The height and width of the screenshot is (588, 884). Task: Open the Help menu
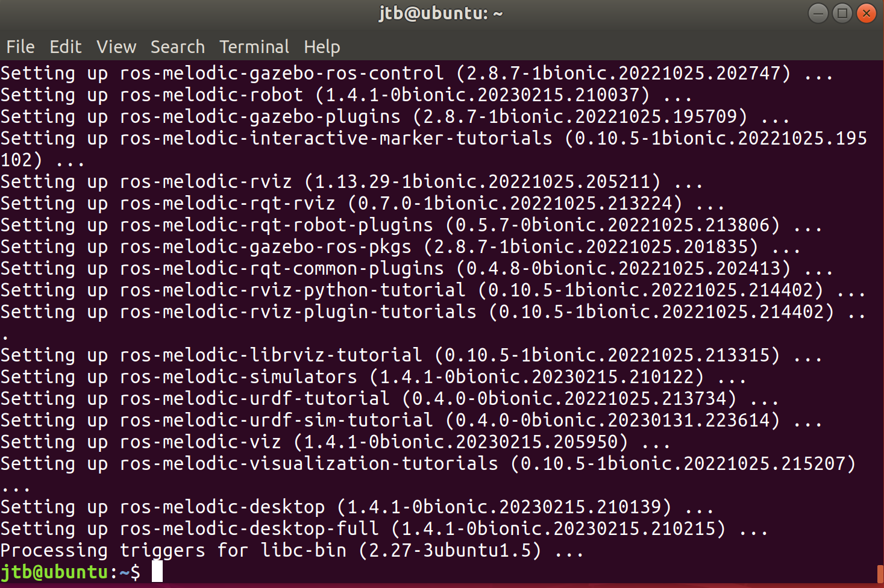(321, 46)
